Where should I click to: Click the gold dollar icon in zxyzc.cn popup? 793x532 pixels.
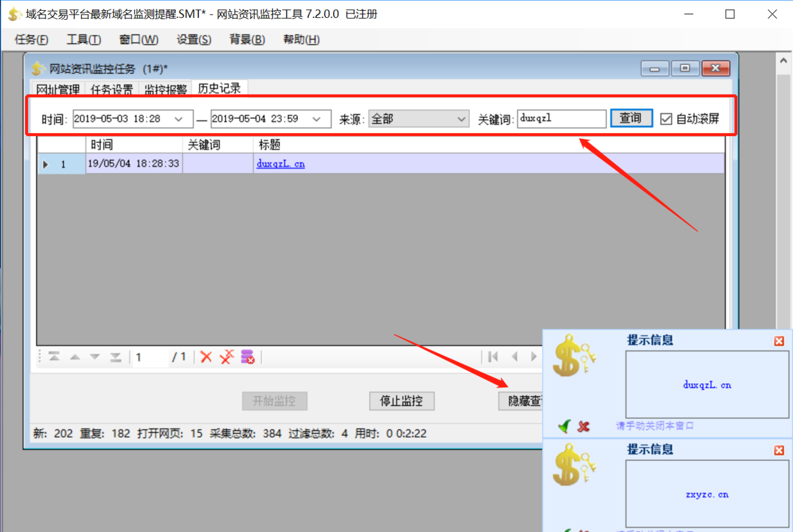(x=574, y=465)
